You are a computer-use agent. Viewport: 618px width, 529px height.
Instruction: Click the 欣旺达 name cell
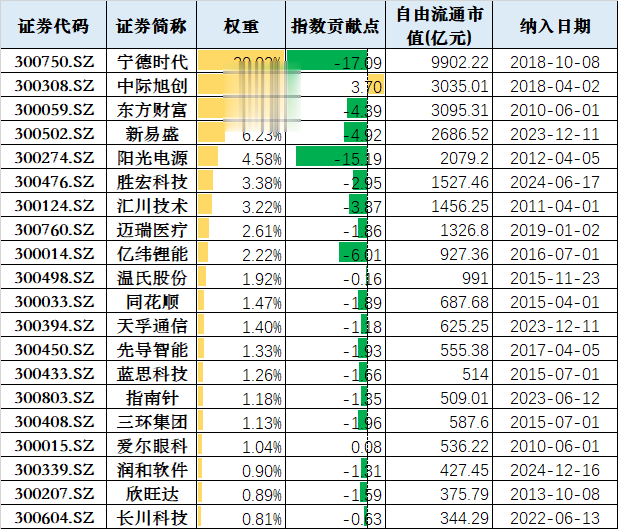(152, 494)
